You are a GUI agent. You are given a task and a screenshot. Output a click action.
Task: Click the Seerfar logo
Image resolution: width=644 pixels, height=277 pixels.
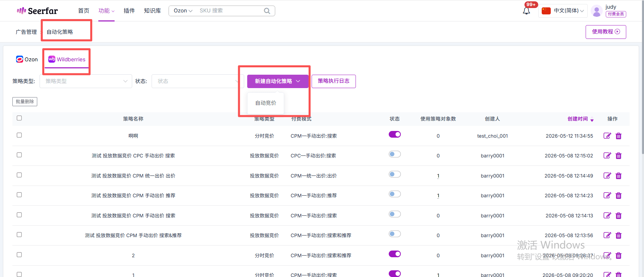click(x=37, y=11)
